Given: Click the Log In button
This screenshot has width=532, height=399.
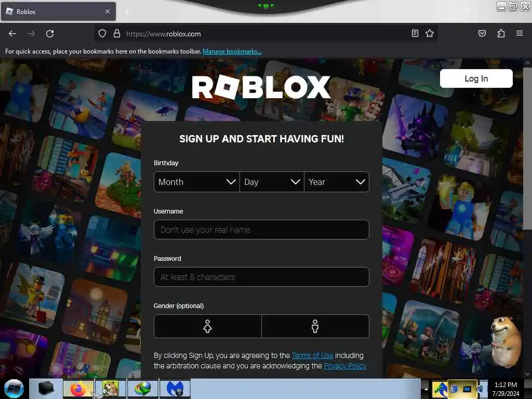Looking at the screenshot, I should [x=476, y=78].
